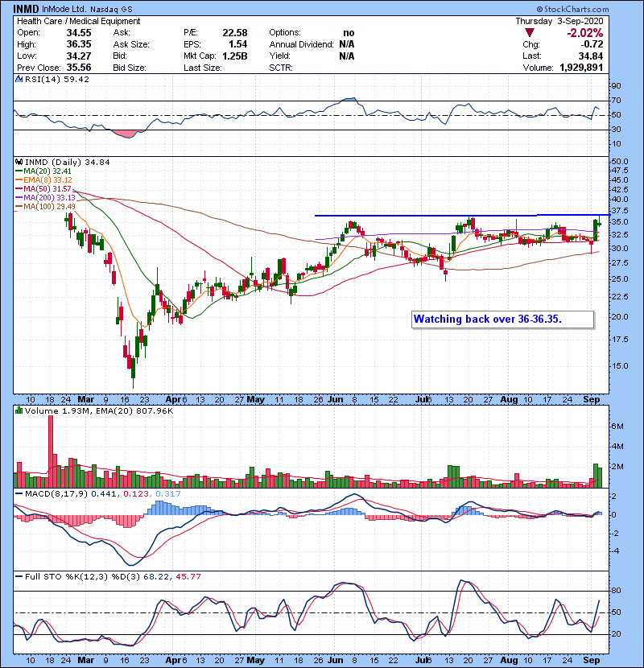The height and width of the screenshot is (668, 644).
Task: Click the Mkt Cap value 1.25B
Action: click(x=234, y=56)
